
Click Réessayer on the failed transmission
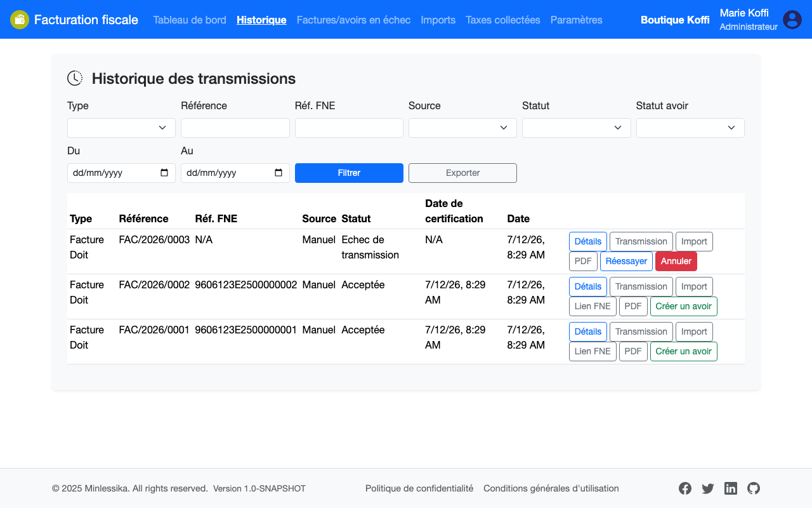click(626, 261)
